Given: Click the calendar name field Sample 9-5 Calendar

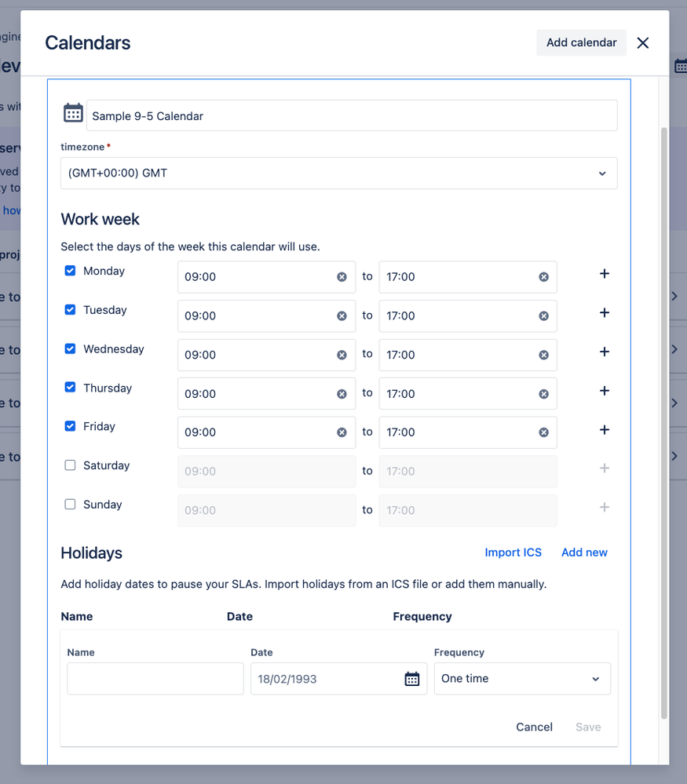Looking at the screenshot, I should (352, 115).
